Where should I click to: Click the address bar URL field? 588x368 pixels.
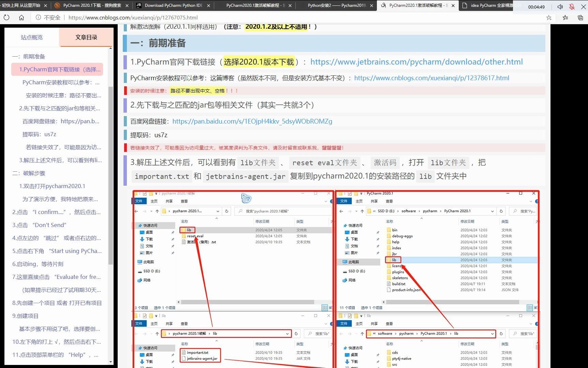(x=136, y=17)
